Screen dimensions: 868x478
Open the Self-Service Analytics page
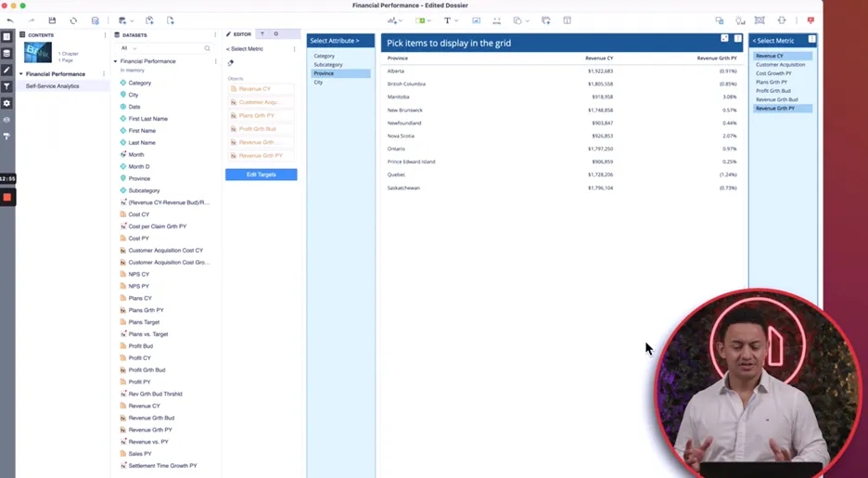[x=52, y=86]
